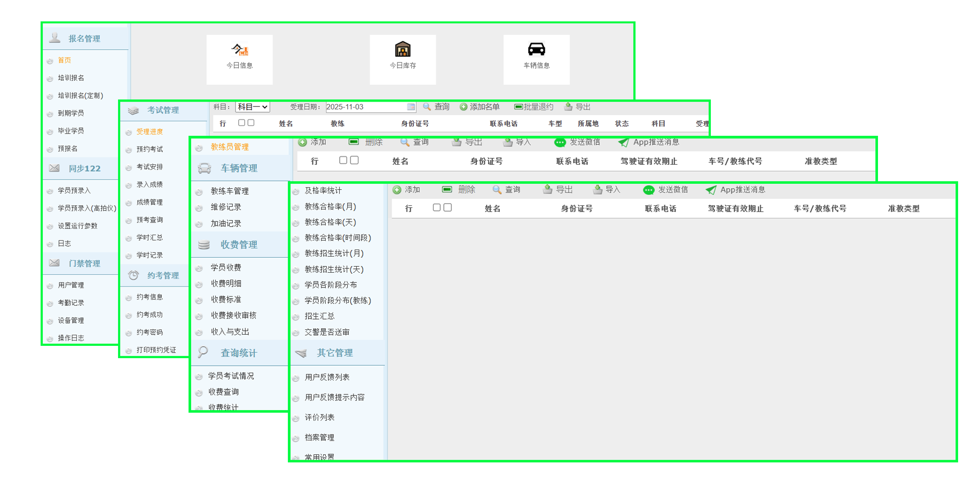The image size is (980, 487).
Task: Click 导出 in the 受理进度 toolbar
Action: (577, 107)
